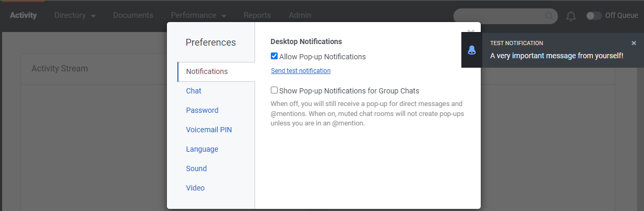Open Sound preferences
Image resolution: width=644 pixels, height=211 pixels.
196,168
